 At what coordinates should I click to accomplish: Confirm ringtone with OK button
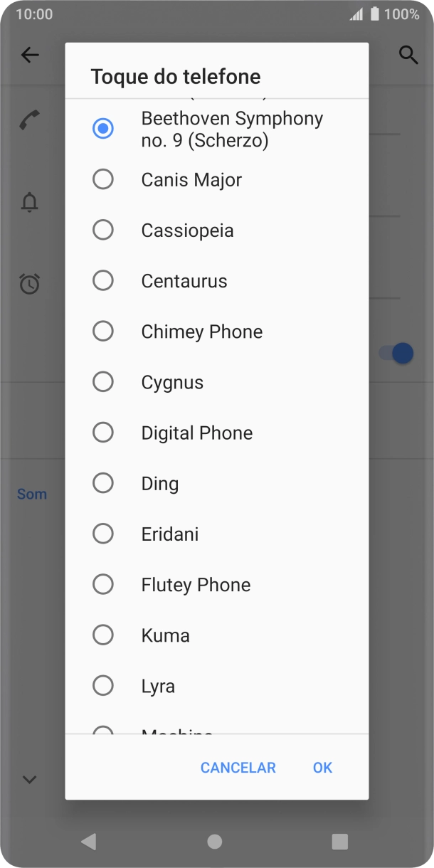[322, 768]
